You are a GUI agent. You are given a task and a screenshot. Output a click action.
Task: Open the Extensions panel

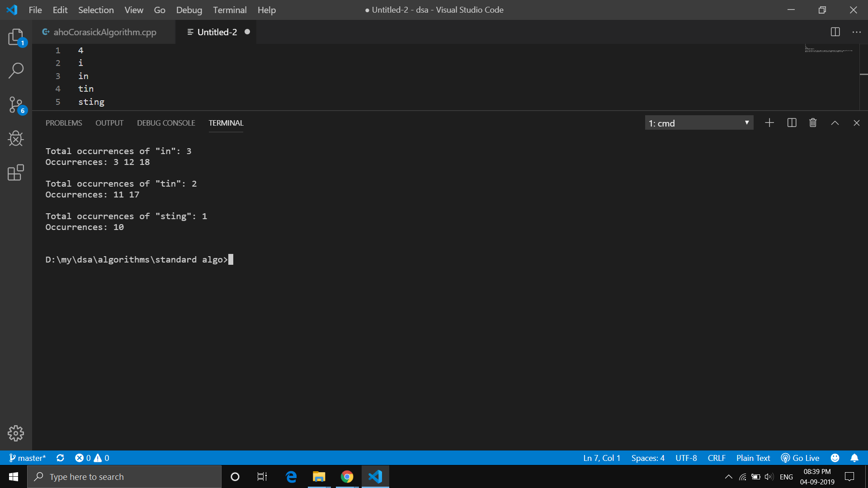(16, 173)
